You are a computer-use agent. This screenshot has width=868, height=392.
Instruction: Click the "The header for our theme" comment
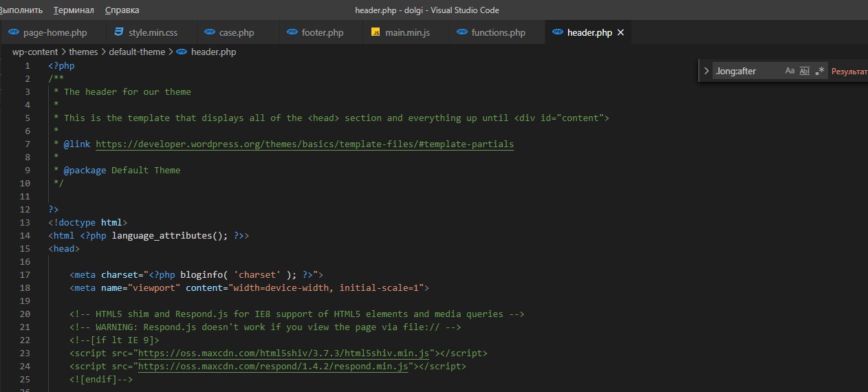[x=127, y=92]
